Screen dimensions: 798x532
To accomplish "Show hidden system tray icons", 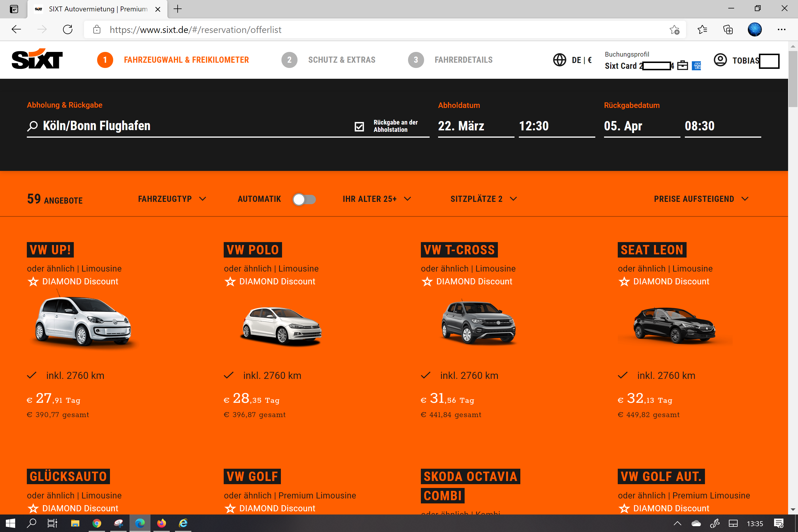I will click(678, 524).
